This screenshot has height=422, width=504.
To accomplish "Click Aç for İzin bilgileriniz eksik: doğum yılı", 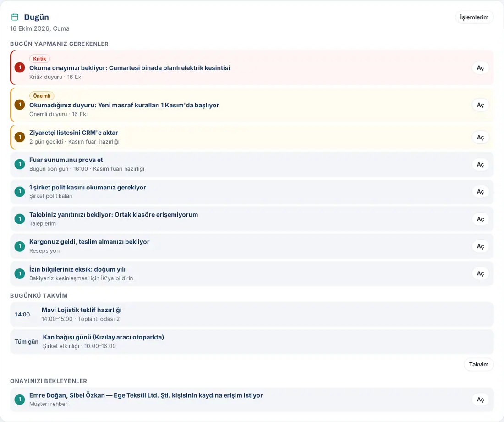I will pyautogui.click(x=480, y=273).
